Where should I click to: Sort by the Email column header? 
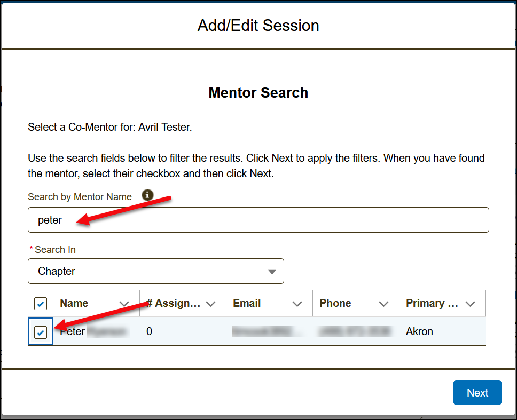click(247, 303)
